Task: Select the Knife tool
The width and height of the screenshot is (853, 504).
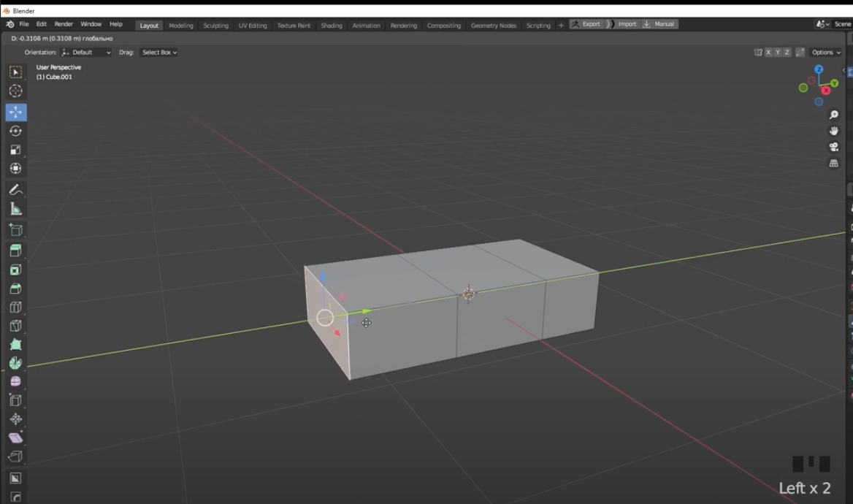Action: [x=15, y=326]
